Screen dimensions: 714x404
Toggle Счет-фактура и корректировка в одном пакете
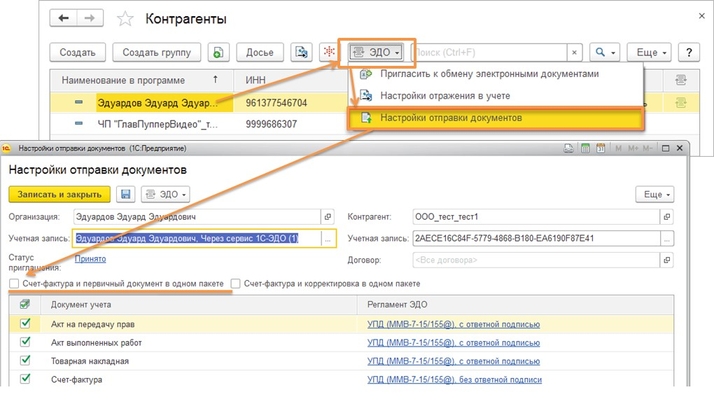(x=236, y=284)
